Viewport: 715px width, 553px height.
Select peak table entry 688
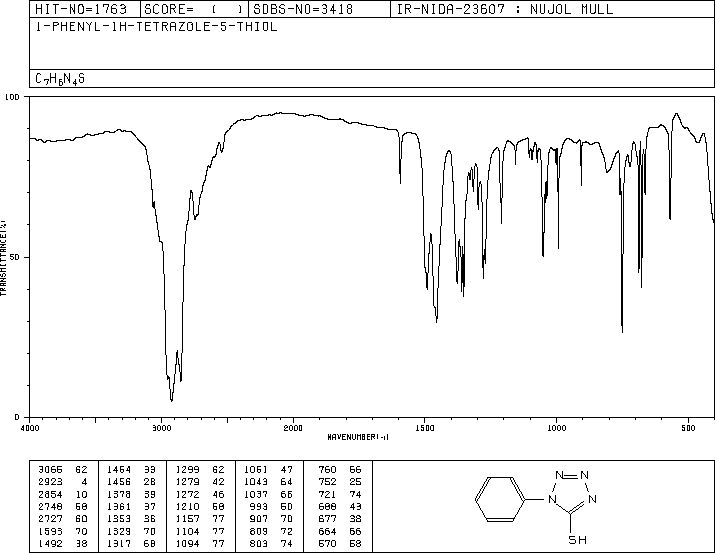click(327, 506)
